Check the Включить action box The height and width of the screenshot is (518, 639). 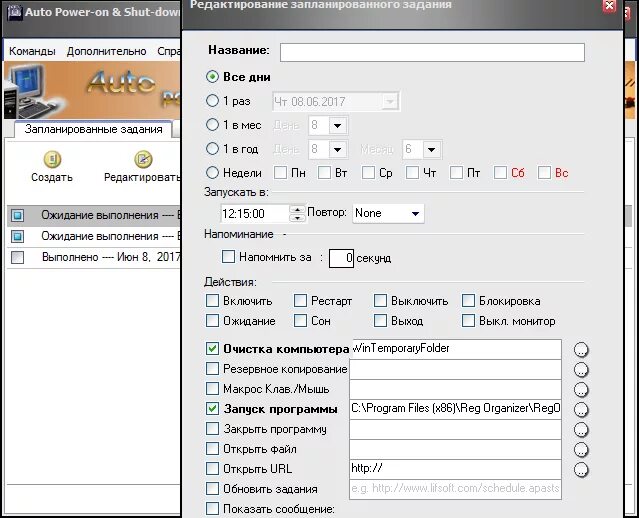(x=212, y=301)
